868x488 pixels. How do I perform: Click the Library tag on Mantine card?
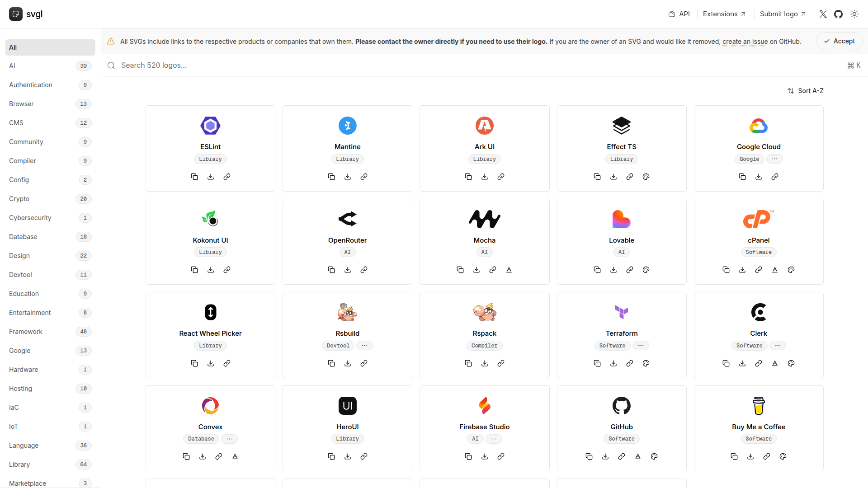348,159
